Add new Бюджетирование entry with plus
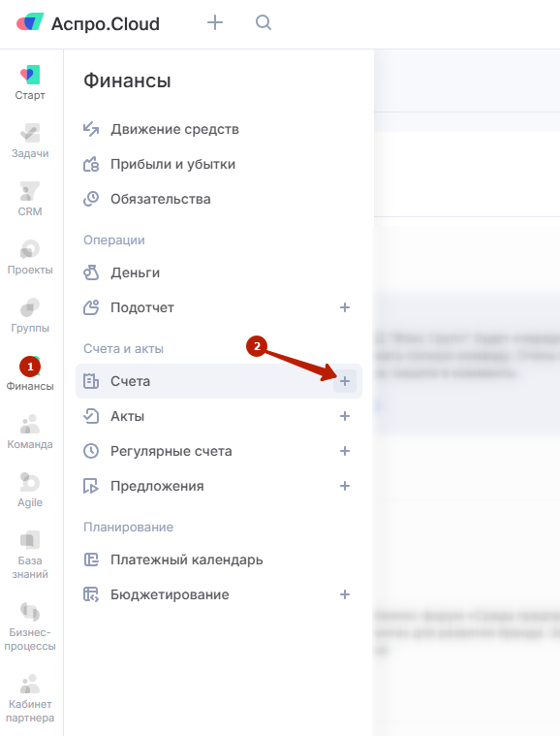Screen dimensions: 560x736 345,594
